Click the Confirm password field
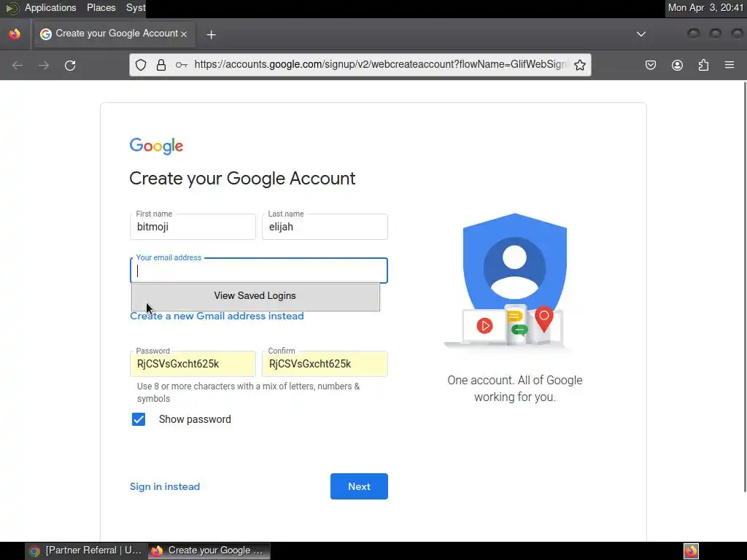Screen dimensions: 747x560 click(325, 364)
